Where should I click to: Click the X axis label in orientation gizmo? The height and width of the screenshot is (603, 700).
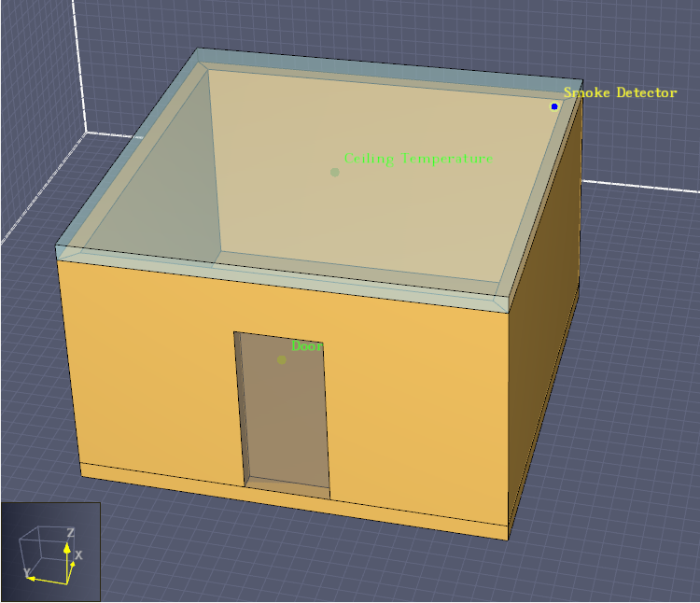click(x=78, y=554)
